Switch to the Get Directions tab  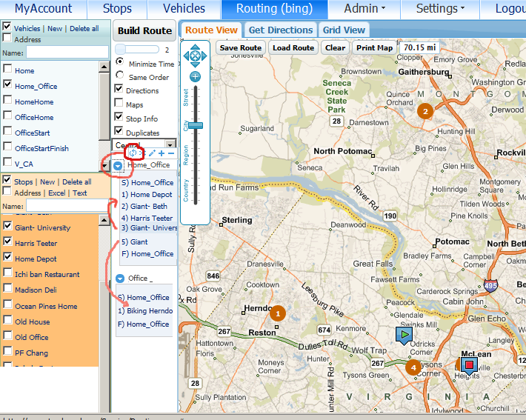[x=281, y=30]
